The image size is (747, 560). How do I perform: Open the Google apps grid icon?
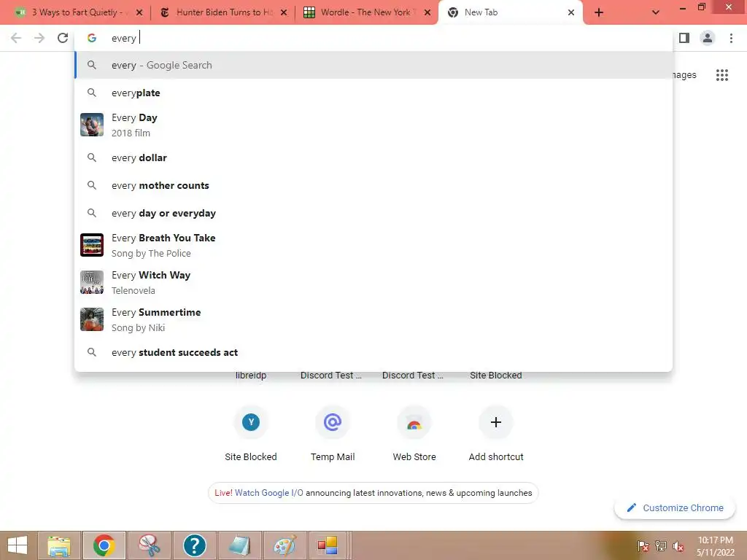(x=721, y=75)
